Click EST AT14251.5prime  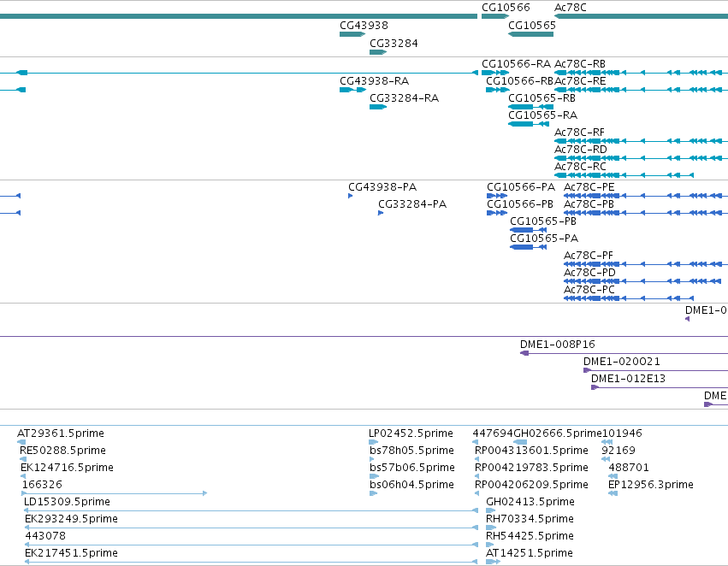click(530, 554)
